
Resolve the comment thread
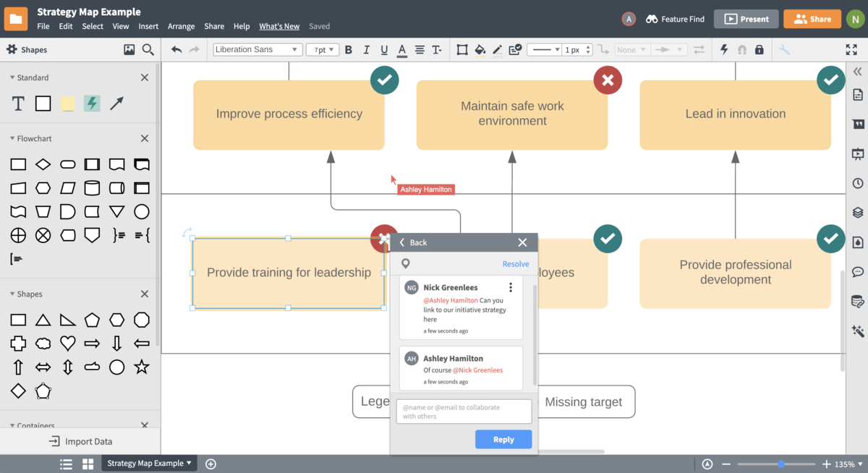515,263
